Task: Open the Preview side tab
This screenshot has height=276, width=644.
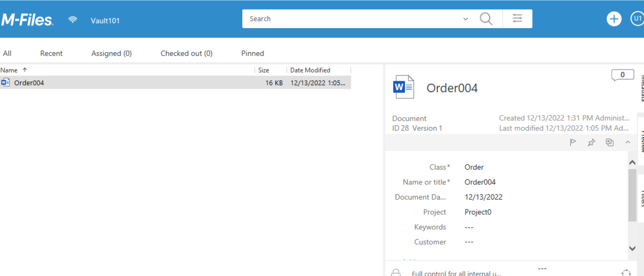Action: pos(641,142)
